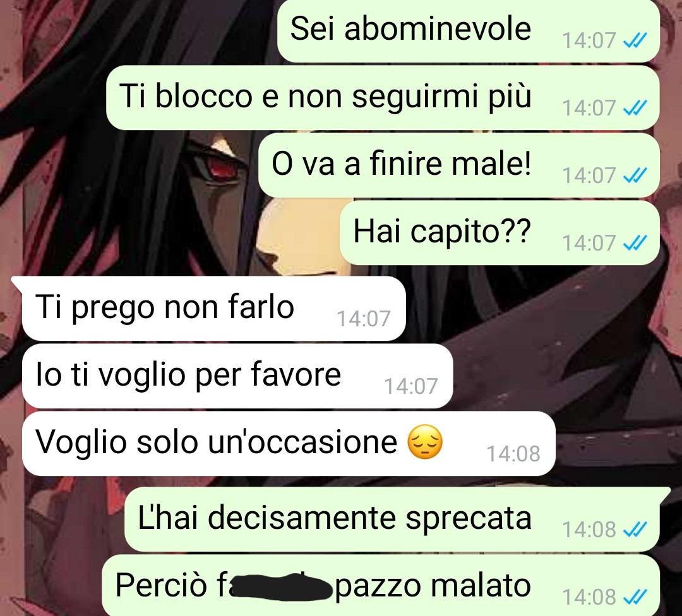
Task: Tap the blue ticks beside 'Hai capito??'
Action: click(x=635, y=243)
